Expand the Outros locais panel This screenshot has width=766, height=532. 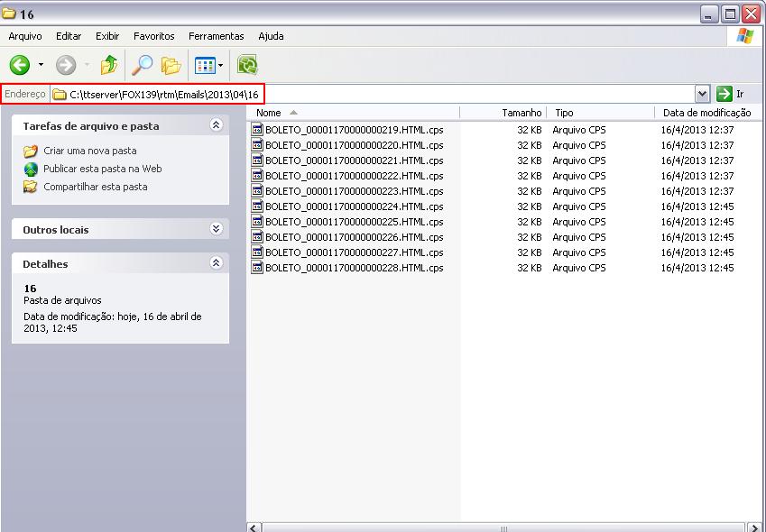point(216,229)
